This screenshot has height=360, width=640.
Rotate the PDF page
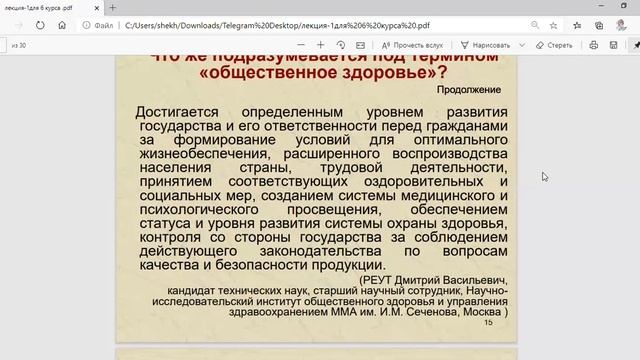(341, 45)
